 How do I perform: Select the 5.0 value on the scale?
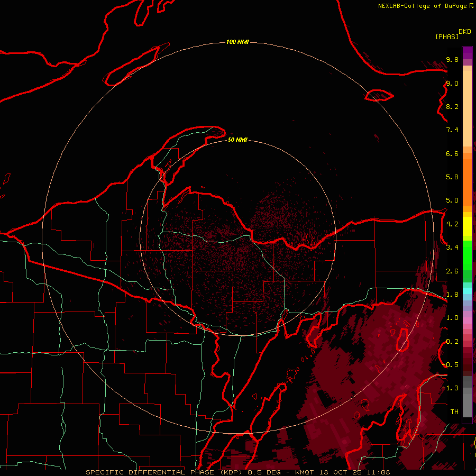(452, 200)
